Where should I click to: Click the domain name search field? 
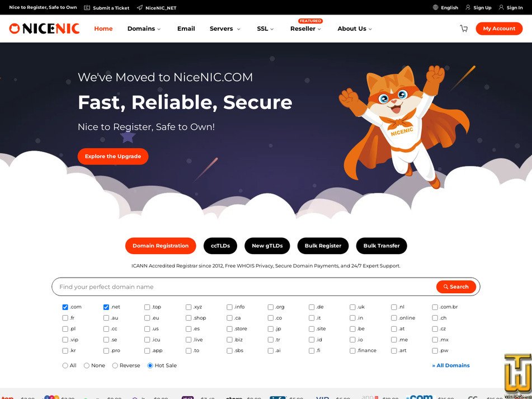(x=224, y=287)
